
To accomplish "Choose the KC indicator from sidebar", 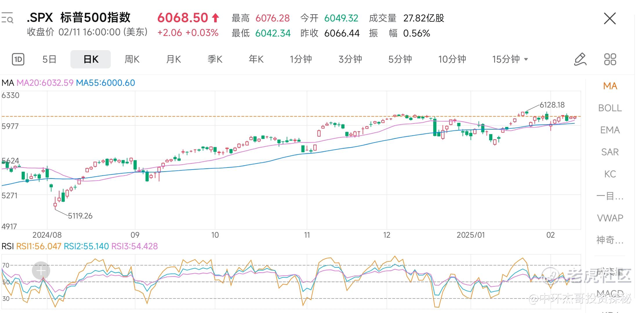I will click(610, 174).
